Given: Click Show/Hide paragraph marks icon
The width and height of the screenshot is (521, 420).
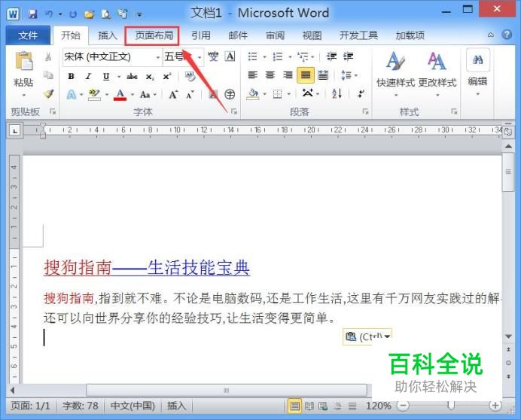Looking at the screenshot, I should (361, 93).
